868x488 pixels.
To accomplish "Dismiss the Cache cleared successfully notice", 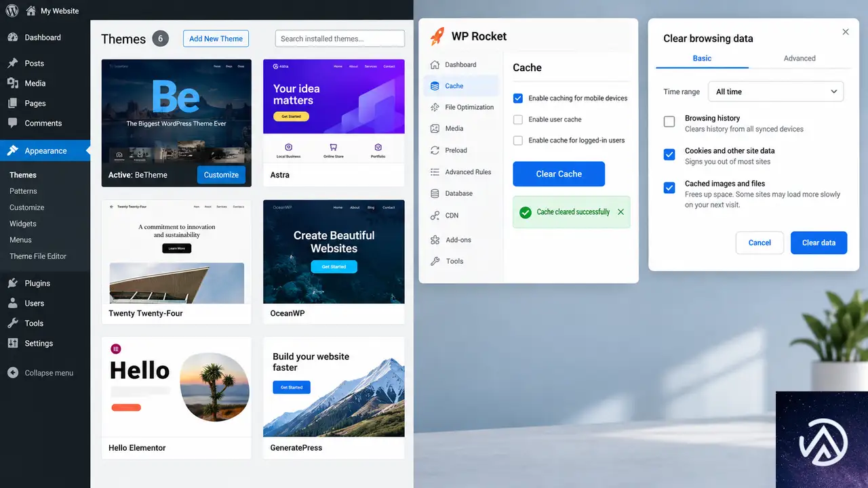I will tap(620, 212).
